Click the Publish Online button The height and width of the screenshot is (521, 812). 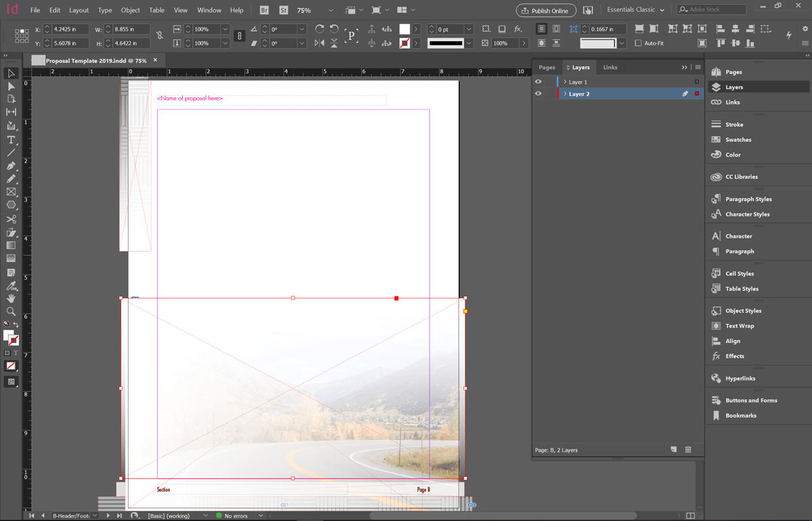coord(545,10)
